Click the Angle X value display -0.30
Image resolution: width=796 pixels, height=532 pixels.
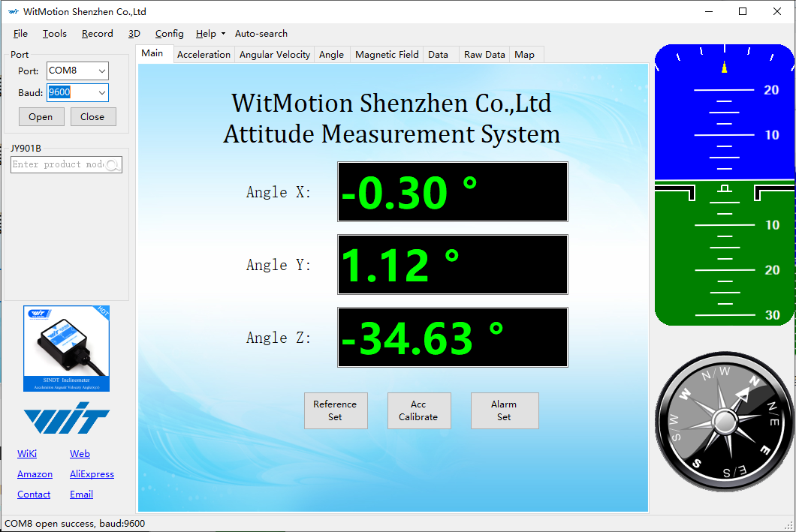tap(452, 191)
